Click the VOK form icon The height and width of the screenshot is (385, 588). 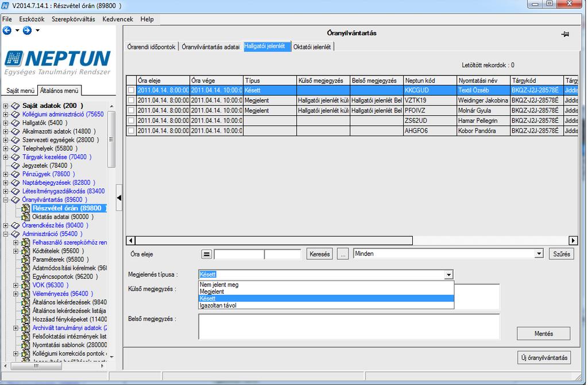pyautogui.click(x=25, y=285)
